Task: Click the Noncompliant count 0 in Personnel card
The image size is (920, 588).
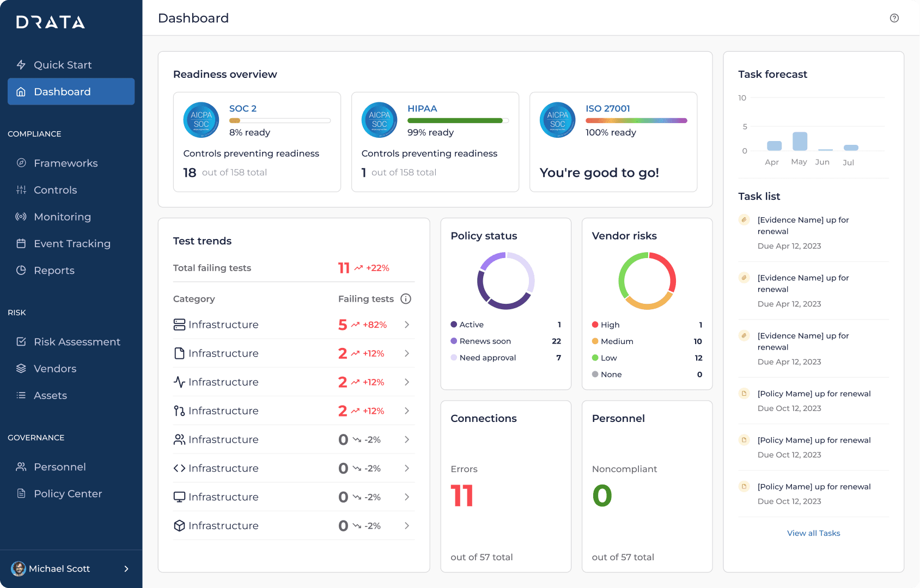Action: click(x=602, y=496)
